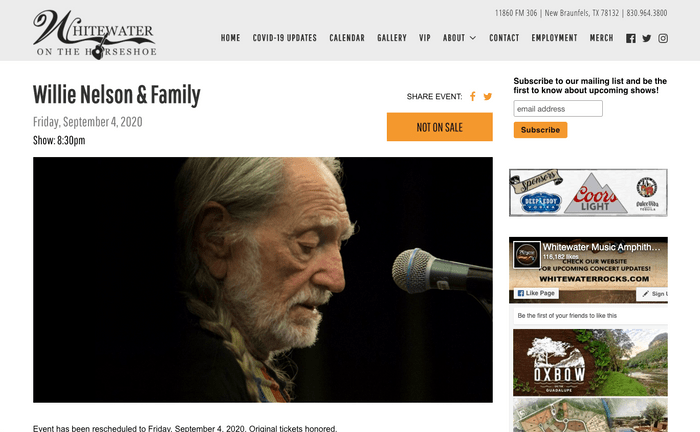This screenshot has width=700, height=432.
Task: Share event via orange Facebook icon
Action: (472, 96)
